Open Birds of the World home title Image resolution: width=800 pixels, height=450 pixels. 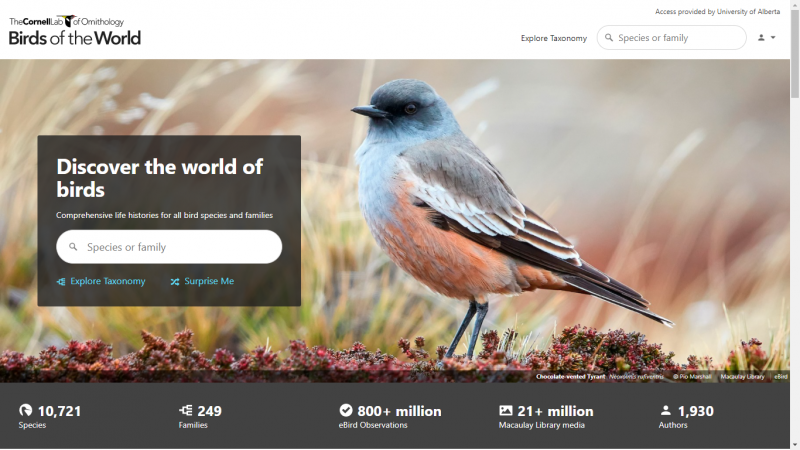coord(74,38)
